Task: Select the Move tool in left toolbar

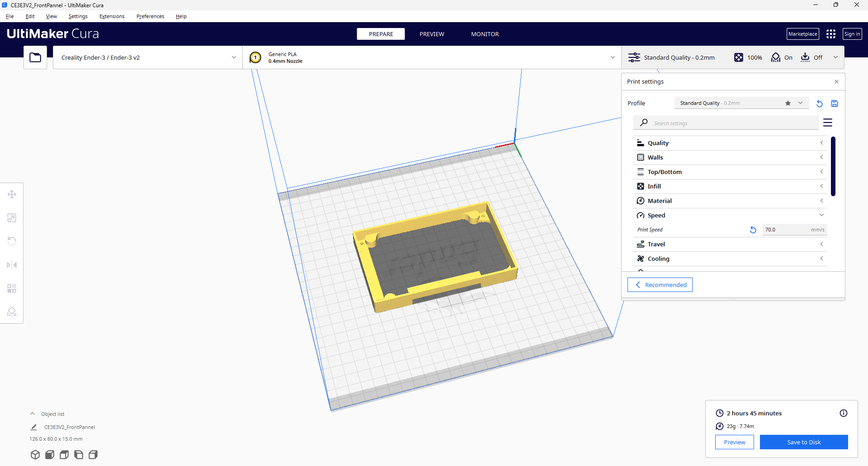Action: point(12,194)
